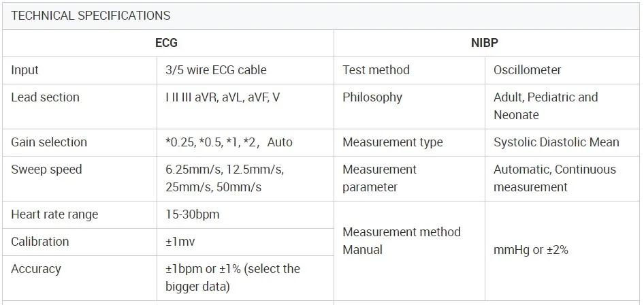
Task: Select the Sweep speed label
Action: point(46,170)
